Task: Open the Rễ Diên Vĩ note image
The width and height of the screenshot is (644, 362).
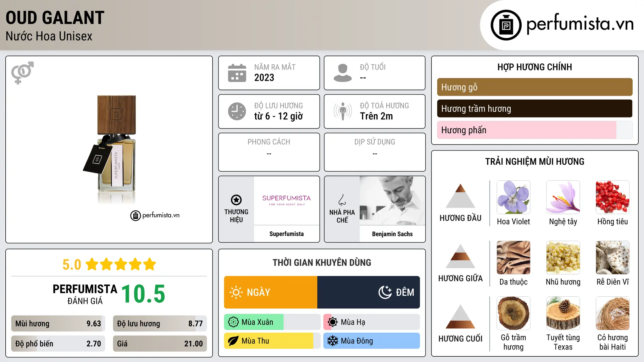Action: click(x=613, y=258)
